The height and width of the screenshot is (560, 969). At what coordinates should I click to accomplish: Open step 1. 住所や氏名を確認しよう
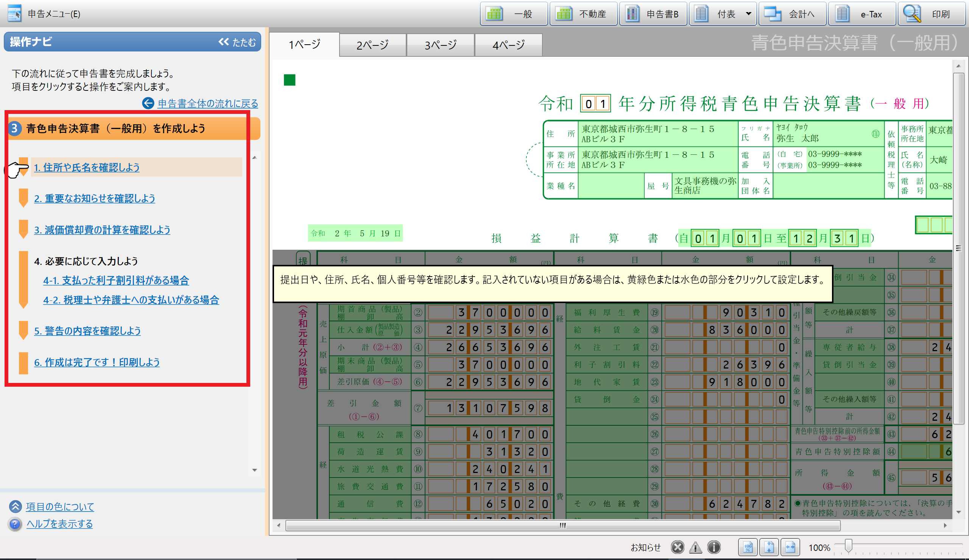click(87, 167)
